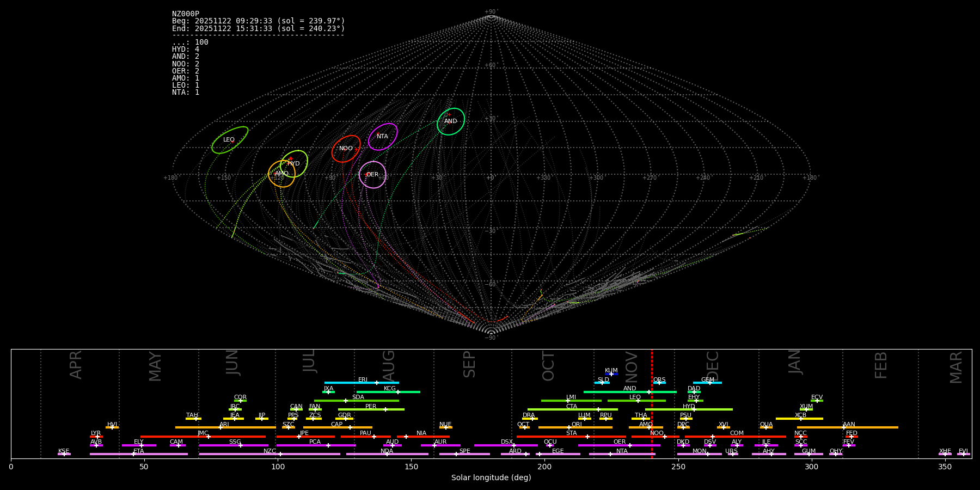Image resolution: width=980 pixels, height=490 pixels.
Task: Click the PCA shower label in timeline
Action: (x=315, y=442)
